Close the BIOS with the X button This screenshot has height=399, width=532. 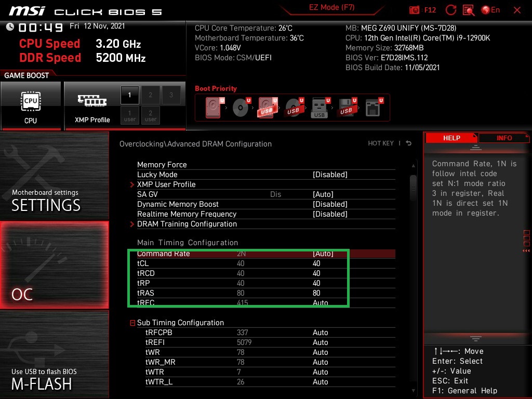[x=517, y=10]
